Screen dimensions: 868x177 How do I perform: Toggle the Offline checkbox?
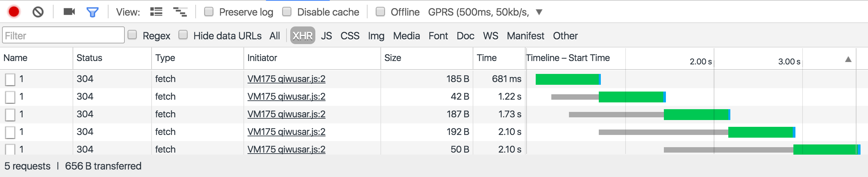click(x=380, y=12)
